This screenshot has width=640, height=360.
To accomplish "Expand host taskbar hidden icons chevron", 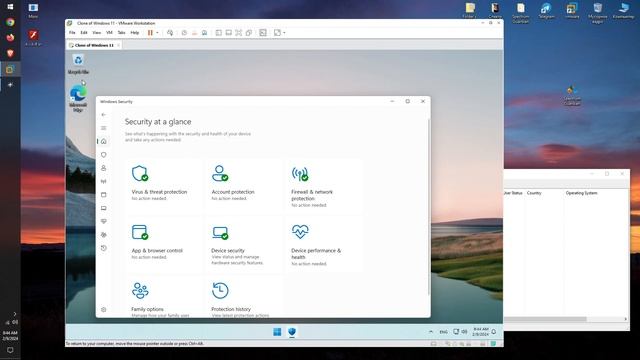I will click(15, 314).
